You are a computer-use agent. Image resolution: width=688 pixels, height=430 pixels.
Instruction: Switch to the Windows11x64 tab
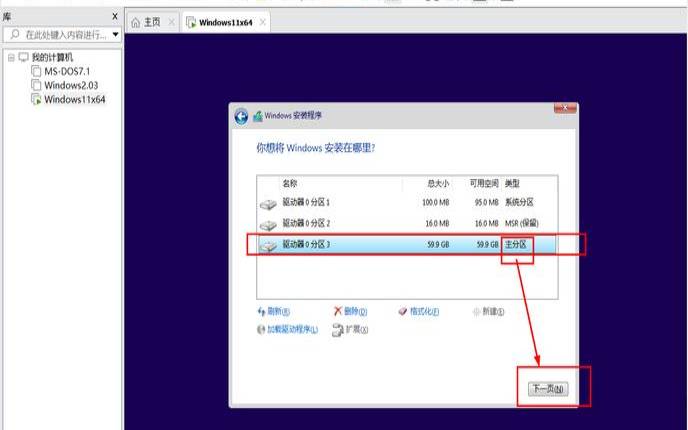coord(226,22)
